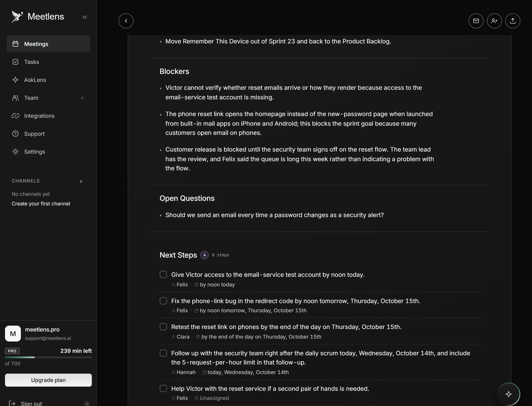Open Settings in the sidebar
532x406 pixels.
tap(48, 152)
